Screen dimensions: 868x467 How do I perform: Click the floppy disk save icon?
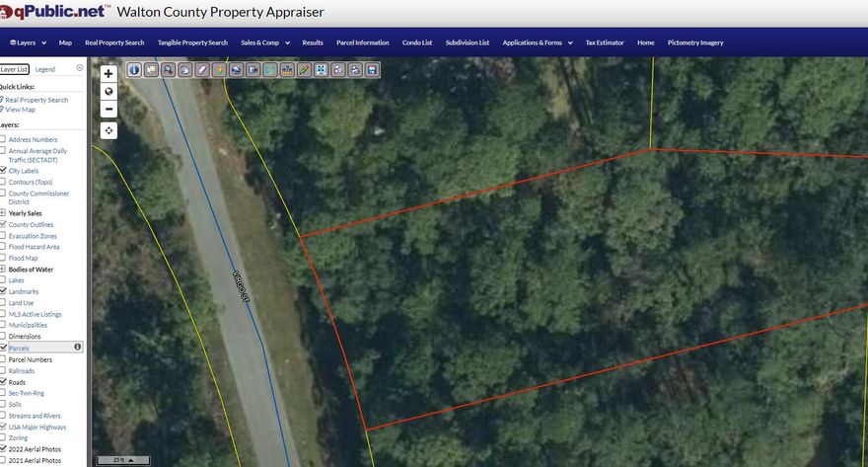372,70
